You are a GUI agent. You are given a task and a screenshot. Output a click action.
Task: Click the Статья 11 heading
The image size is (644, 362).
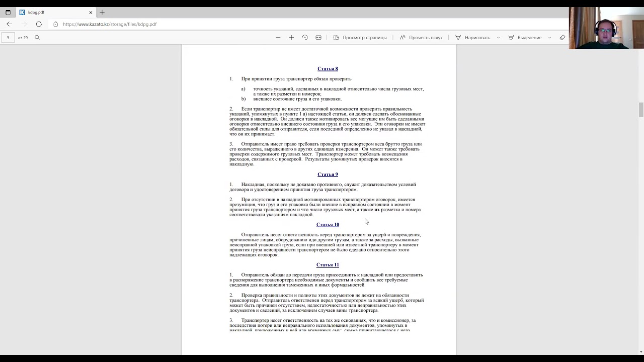point(328,265)
